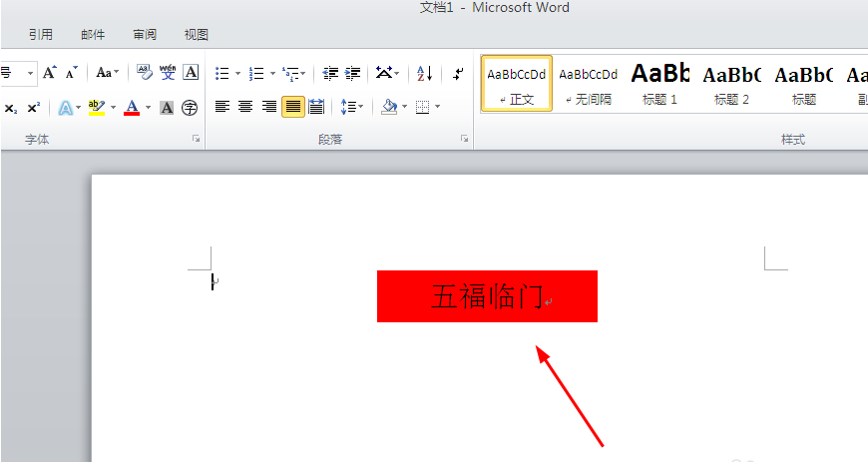Center the paragraph text
868x462 pixels.
click(x=245, y=107)
